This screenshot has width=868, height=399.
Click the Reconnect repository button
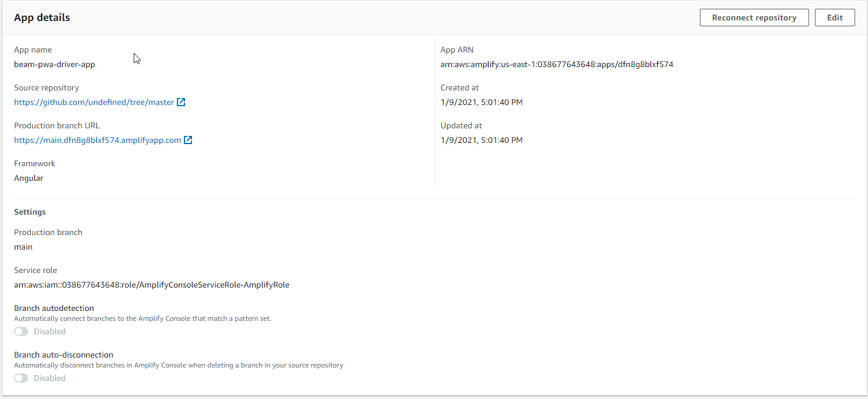[x=754, y=17]
